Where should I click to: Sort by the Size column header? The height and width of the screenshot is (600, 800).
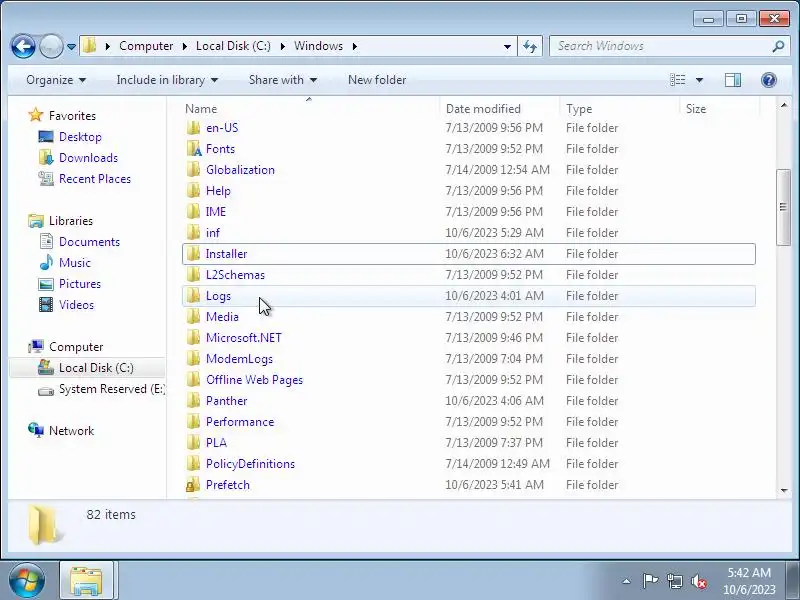pyautogui.click(x=696, y=109)
